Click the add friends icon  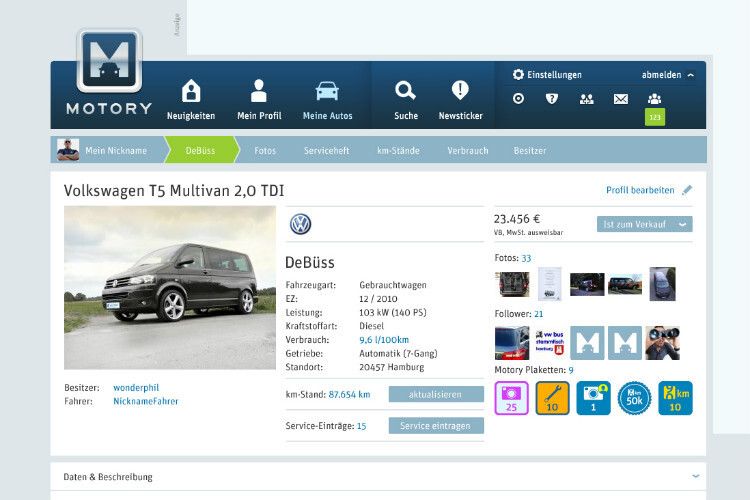[x=586, y=99]
